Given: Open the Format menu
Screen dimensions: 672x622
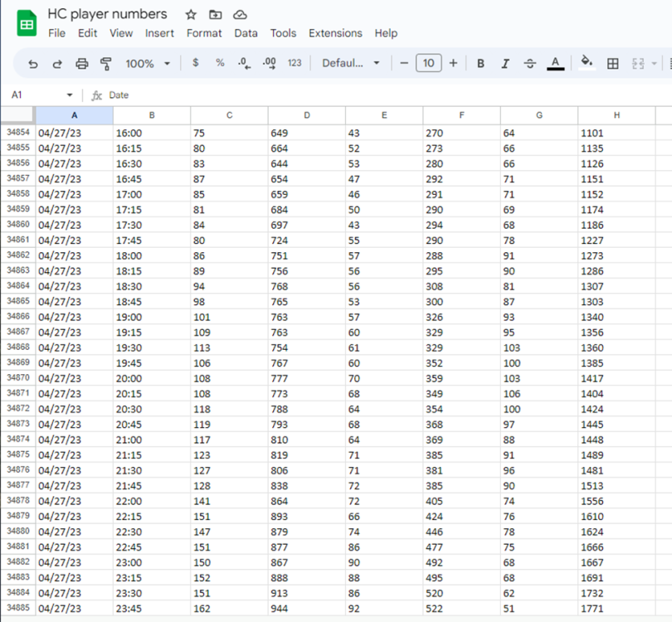Looking at the screenshot, I should pos(204,33).
